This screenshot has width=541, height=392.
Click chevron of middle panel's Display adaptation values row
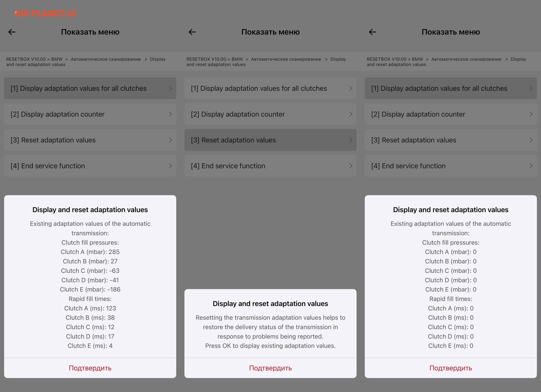pos(351,89)
